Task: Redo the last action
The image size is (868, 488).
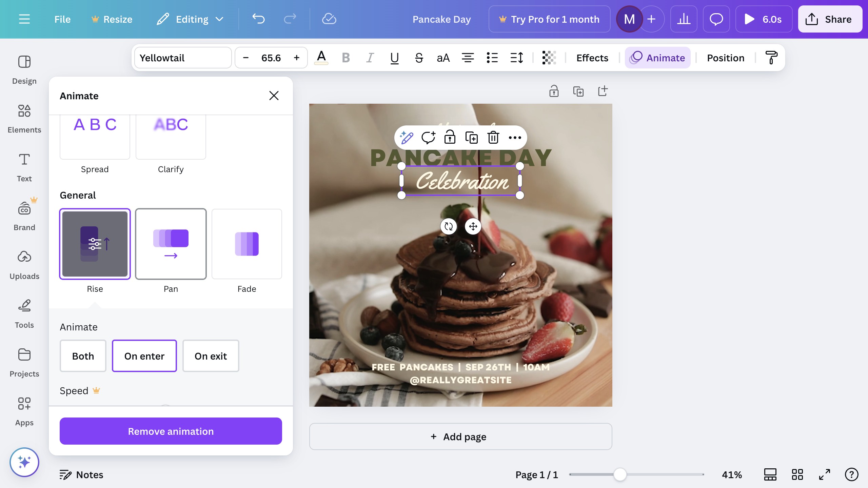Action: [x=290, y=19]
